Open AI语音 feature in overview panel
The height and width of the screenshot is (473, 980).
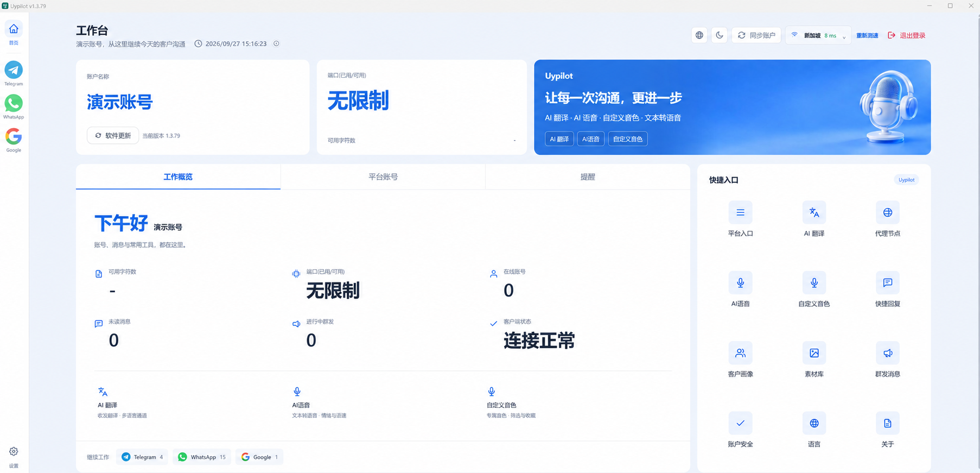pos(319,403)
